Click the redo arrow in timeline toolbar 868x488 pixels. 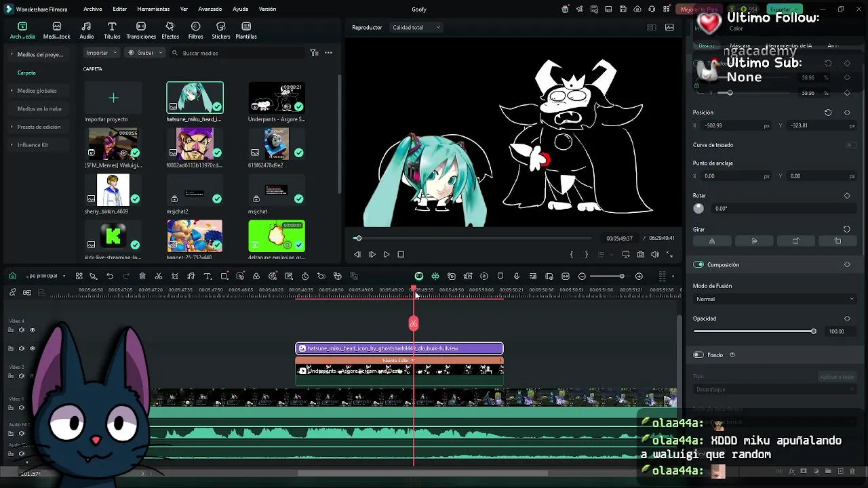(x=126, y=276)
